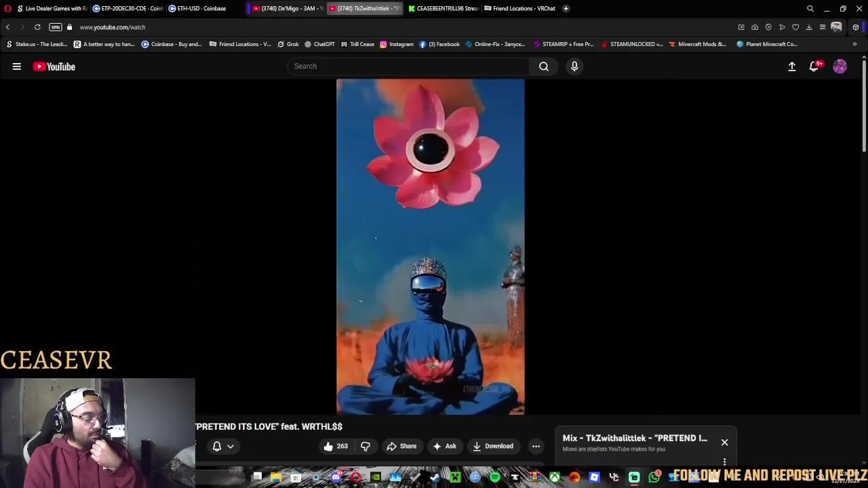
Task: Open the Facebook bookmark
Action: (x=439, y=44)
